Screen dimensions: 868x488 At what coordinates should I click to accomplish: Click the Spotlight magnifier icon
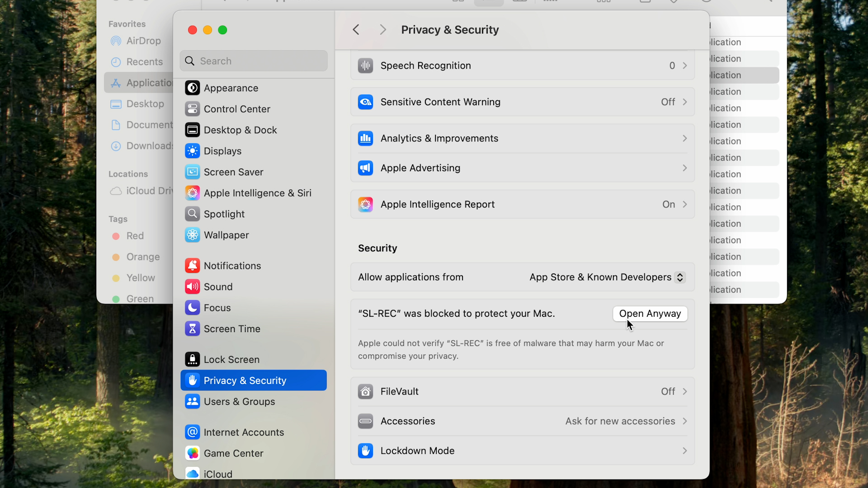192,214
